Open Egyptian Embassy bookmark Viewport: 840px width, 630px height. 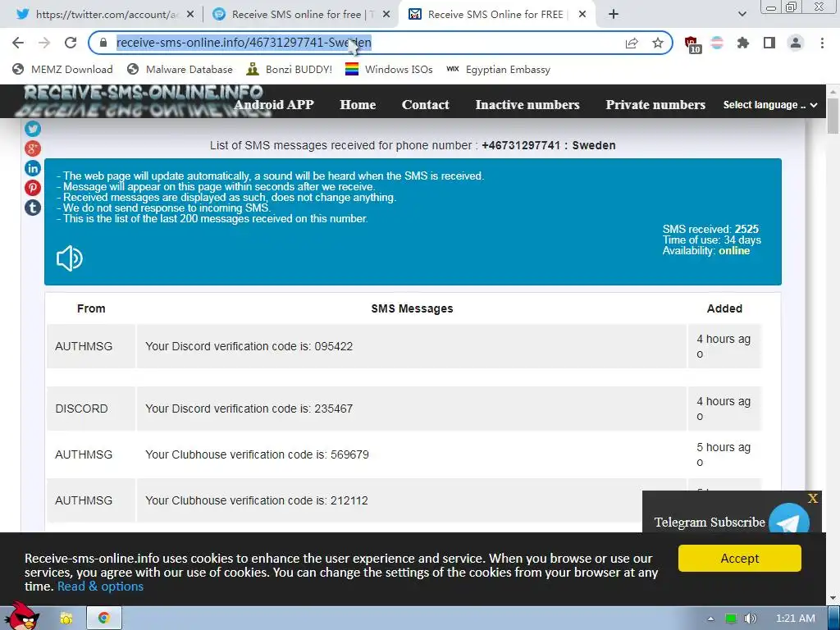point(498,69)
